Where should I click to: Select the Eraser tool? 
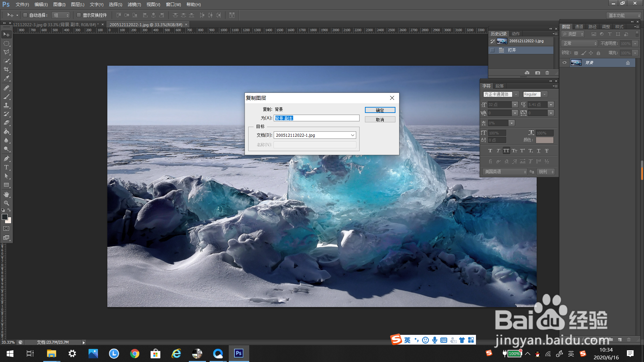pyautogui.click(x=6, y=123)
